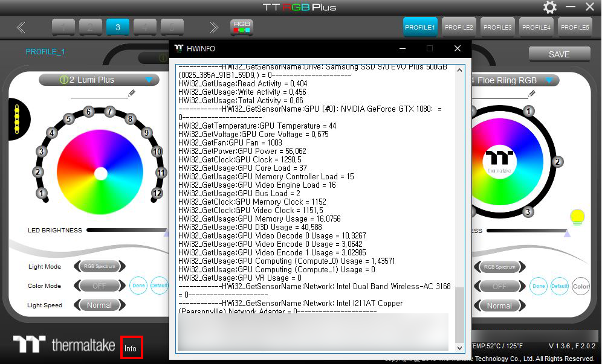
Task: Click the yellow LED strip icon
Action: click(x=17, y=120)
